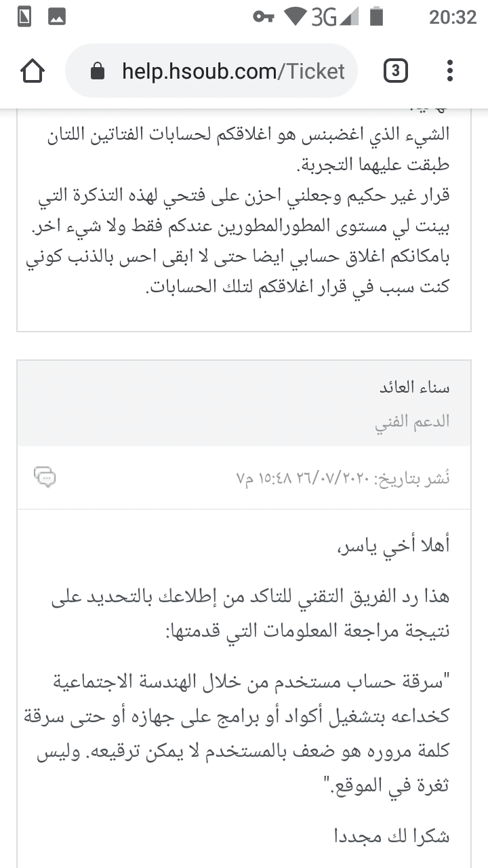This screenshot has width=488, height=868.
Task: Tap the 3G network signal indicator
Action: [x=333, y=18]
